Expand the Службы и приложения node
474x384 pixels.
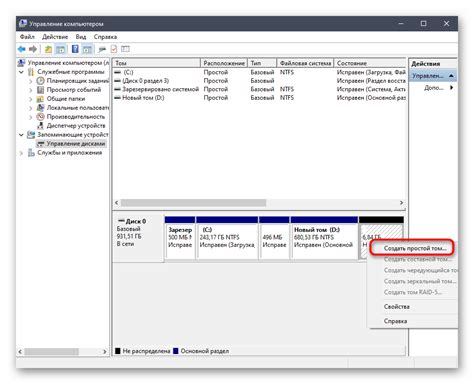21,153
